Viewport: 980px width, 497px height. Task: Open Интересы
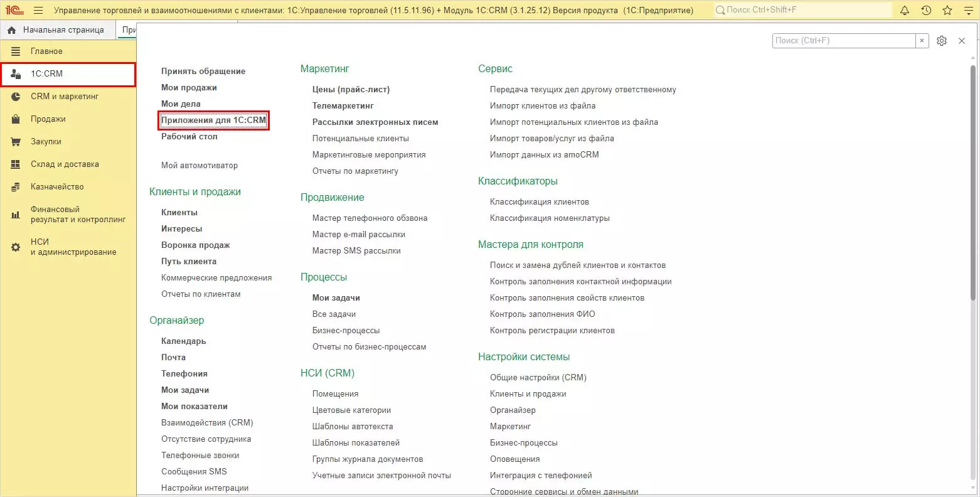182,229
